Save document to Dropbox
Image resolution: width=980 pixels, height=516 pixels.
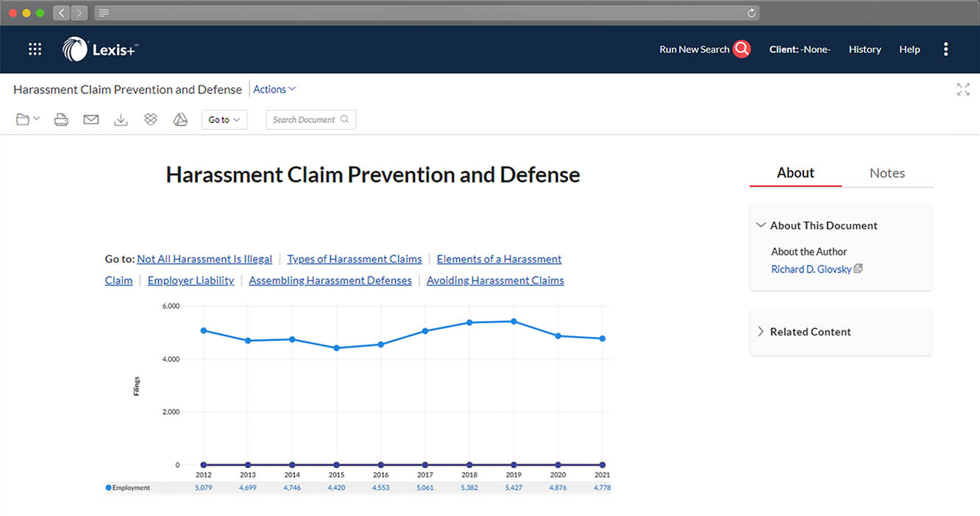point(151,119)
